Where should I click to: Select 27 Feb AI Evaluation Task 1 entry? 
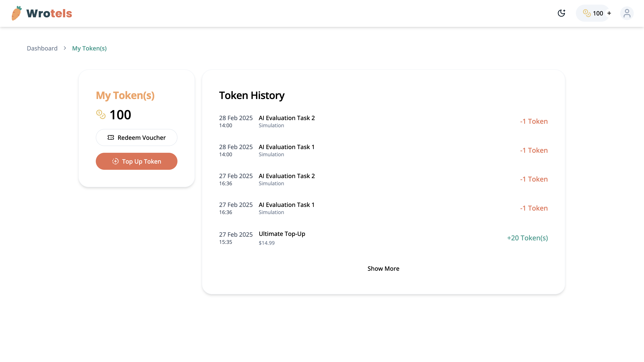286,205
